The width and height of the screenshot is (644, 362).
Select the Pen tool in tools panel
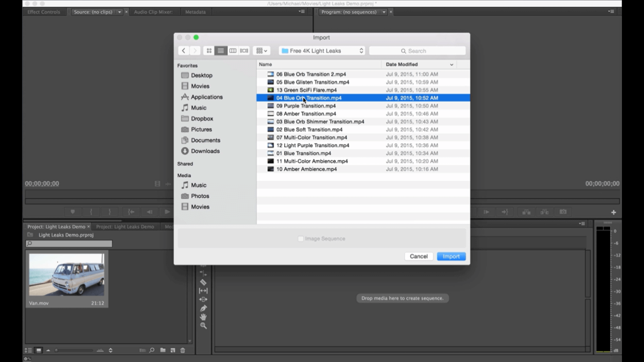(x=203, y=309)
